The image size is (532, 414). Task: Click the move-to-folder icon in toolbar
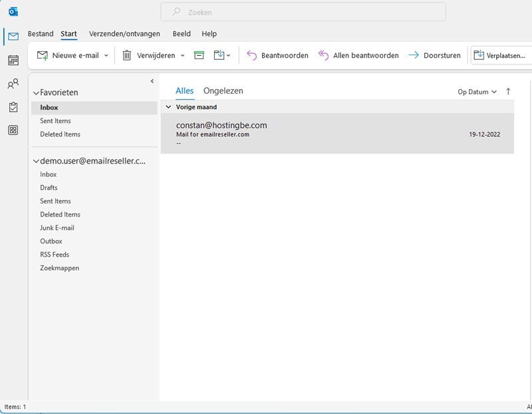(x=219, y=55)
